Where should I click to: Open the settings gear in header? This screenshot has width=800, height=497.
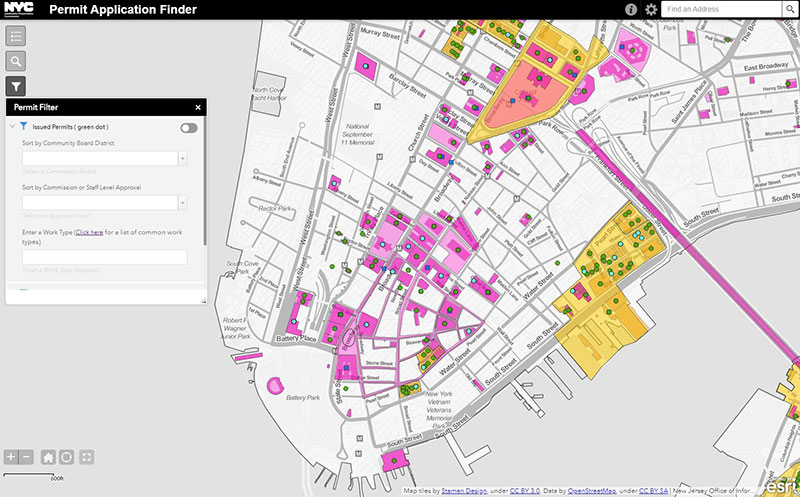click(x=651, y=9)
